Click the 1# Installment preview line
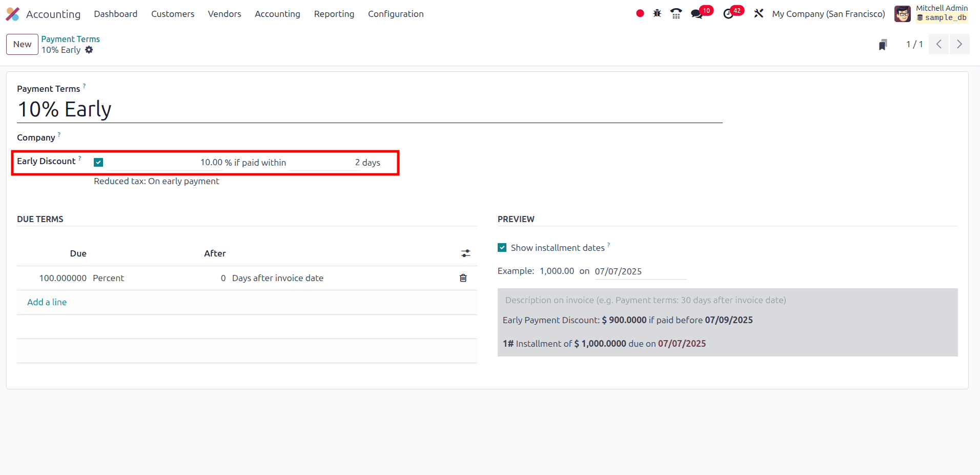Viewport: 980px width, 475px height. point(604,344)
